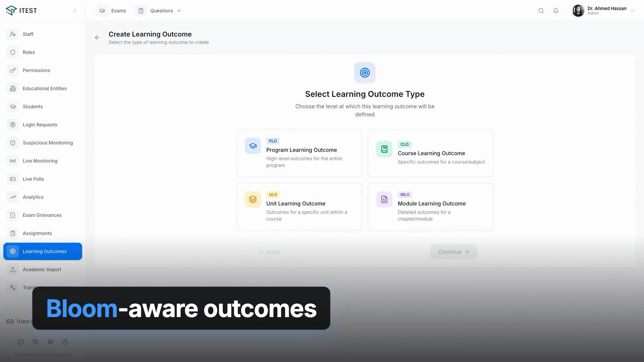Open Academic Import in the sidebar
644x362 pixels.
(43, 269)
